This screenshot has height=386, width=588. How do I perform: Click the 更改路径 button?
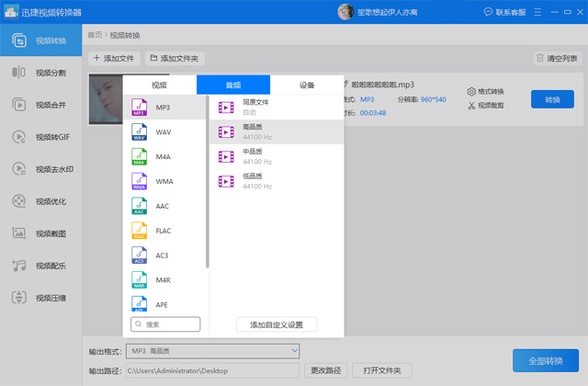click(x=325, y=370)
